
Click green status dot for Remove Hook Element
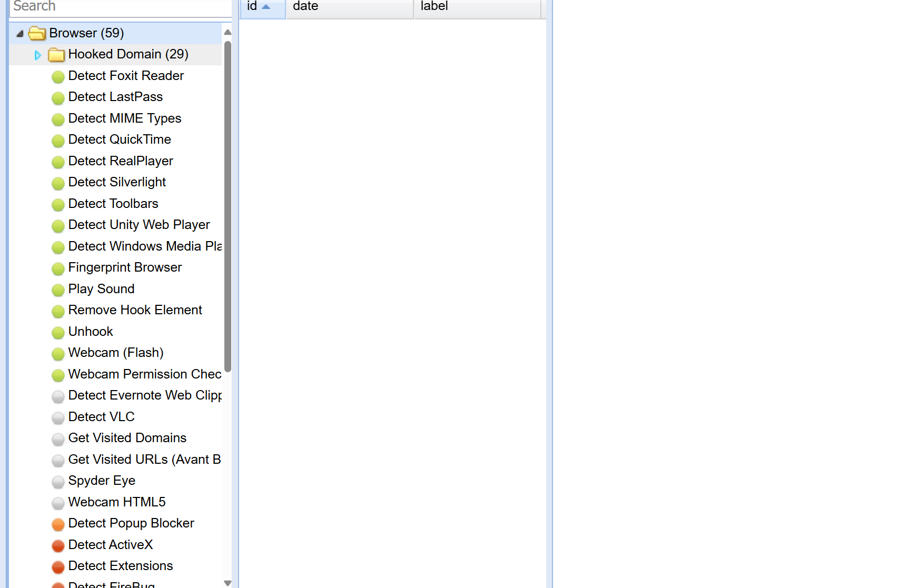[58, 311]
